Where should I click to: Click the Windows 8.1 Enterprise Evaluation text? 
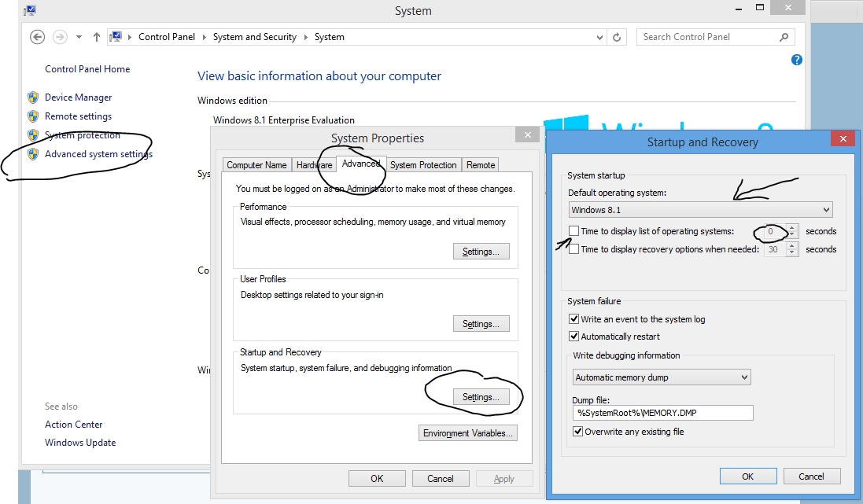tap(284, 120)
